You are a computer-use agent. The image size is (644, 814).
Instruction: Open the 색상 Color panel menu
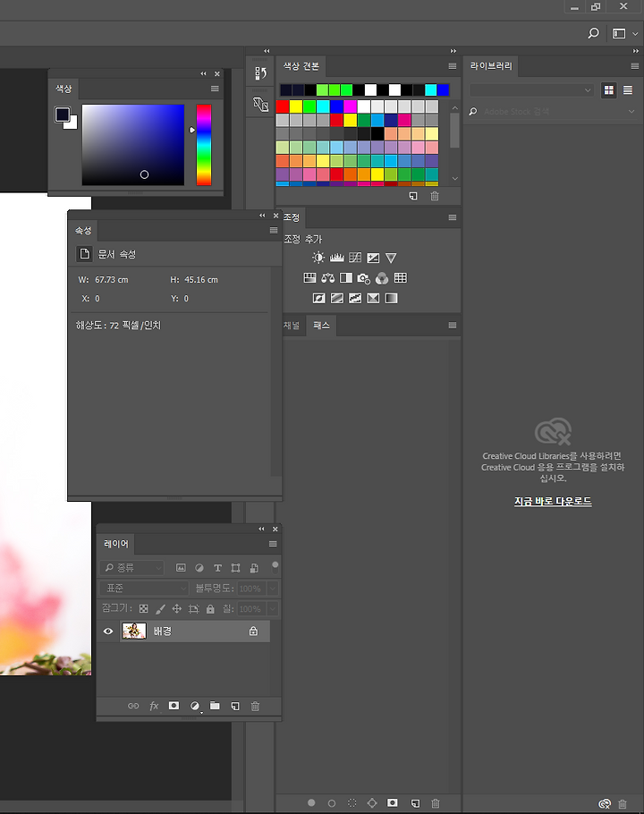tap(215, 89)
